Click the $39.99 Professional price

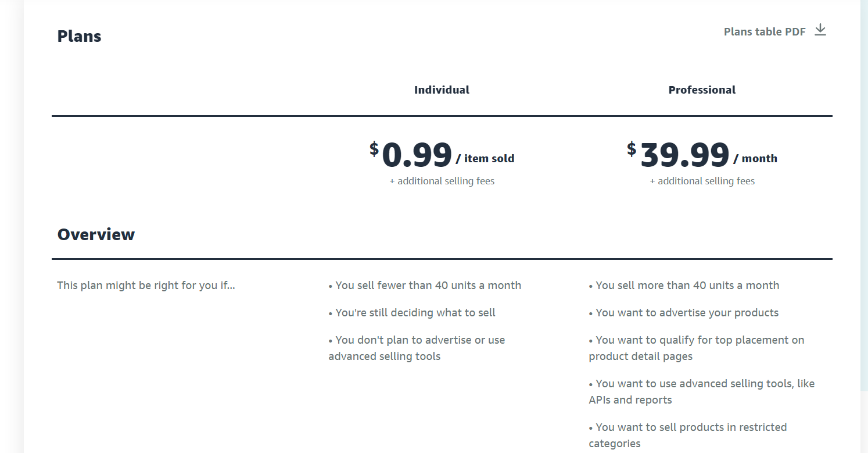[x=678, y=155]
